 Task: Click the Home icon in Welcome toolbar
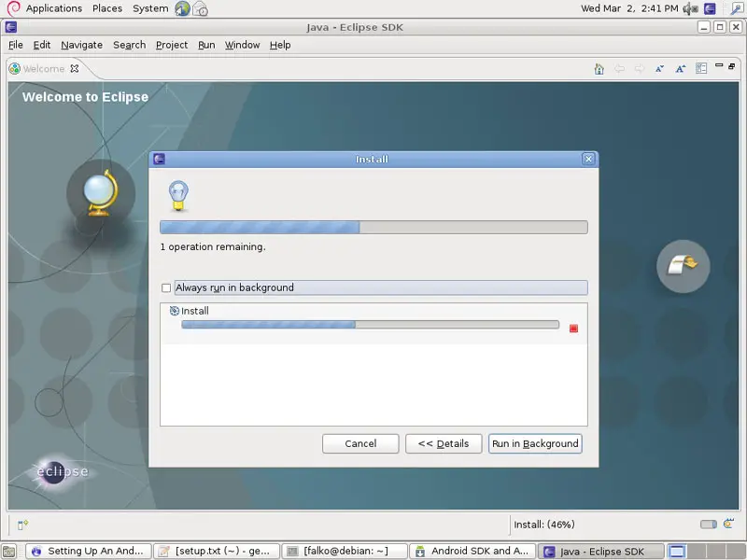(x=599, y=69)
